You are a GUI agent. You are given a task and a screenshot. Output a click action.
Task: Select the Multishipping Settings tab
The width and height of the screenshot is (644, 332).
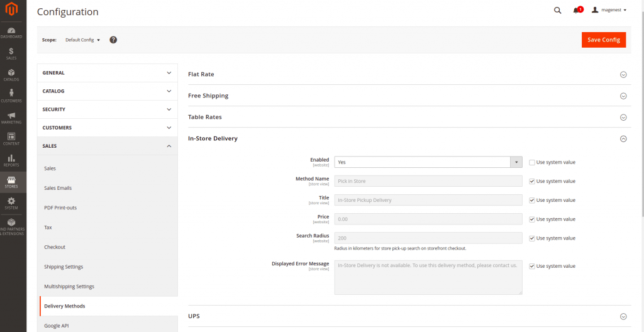108,286
